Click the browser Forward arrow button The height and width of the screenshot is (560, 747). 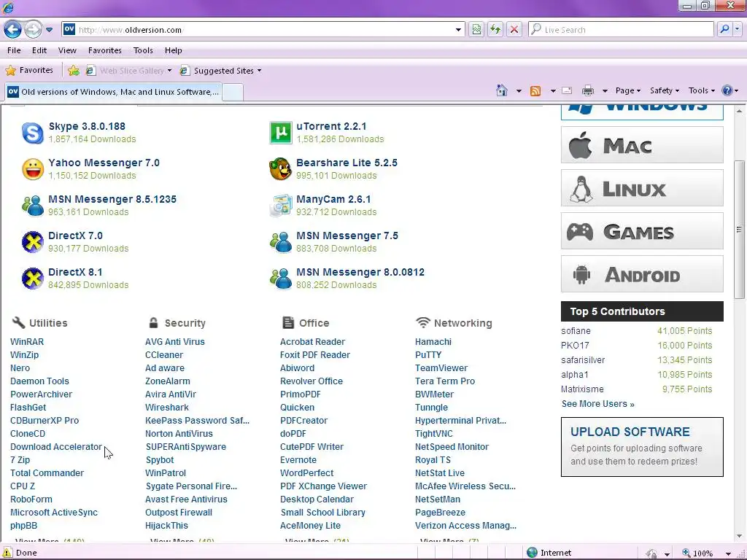coord(33,29)
